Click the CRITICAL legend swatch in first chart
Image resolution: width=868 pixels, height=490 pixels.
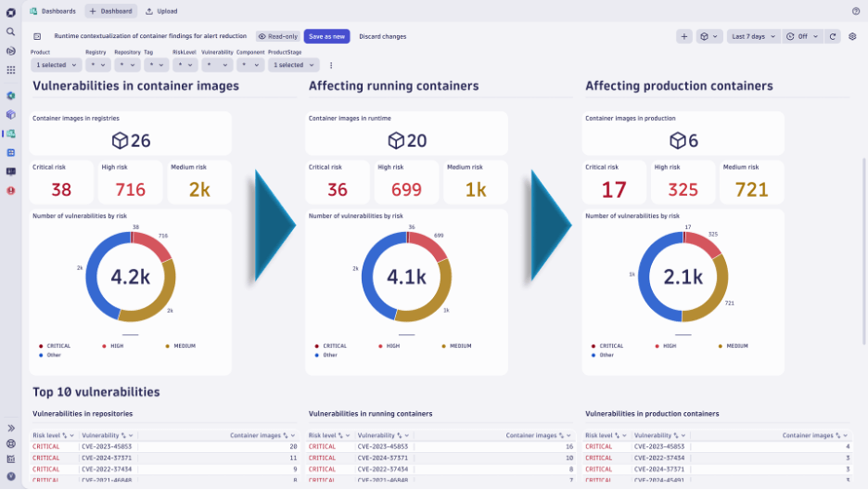[42, 346]
